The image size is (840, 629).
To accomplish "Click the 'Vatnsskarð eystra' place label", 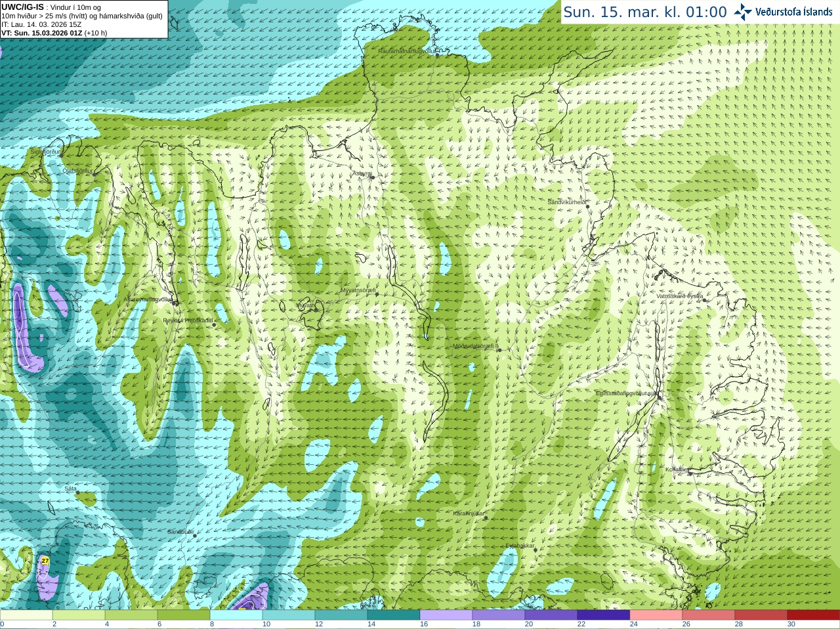I will click(680, 296).
